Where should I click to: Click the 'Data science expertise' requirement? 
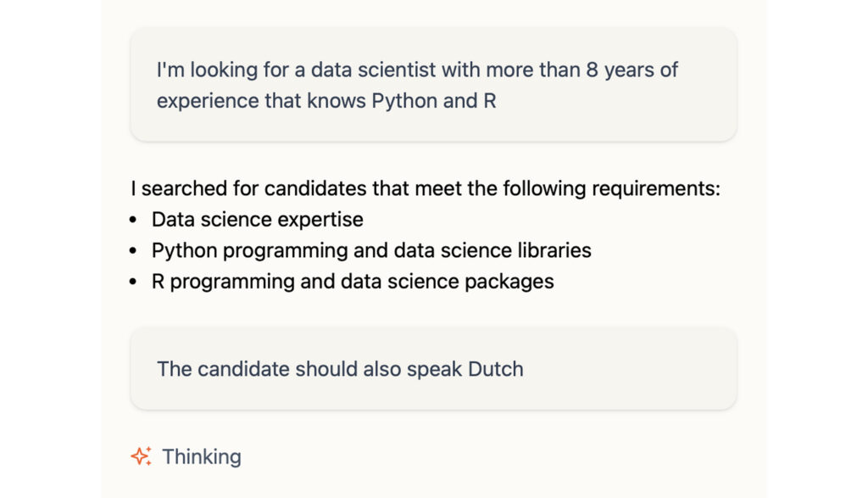pyautogui.click(x=257, y=220)
